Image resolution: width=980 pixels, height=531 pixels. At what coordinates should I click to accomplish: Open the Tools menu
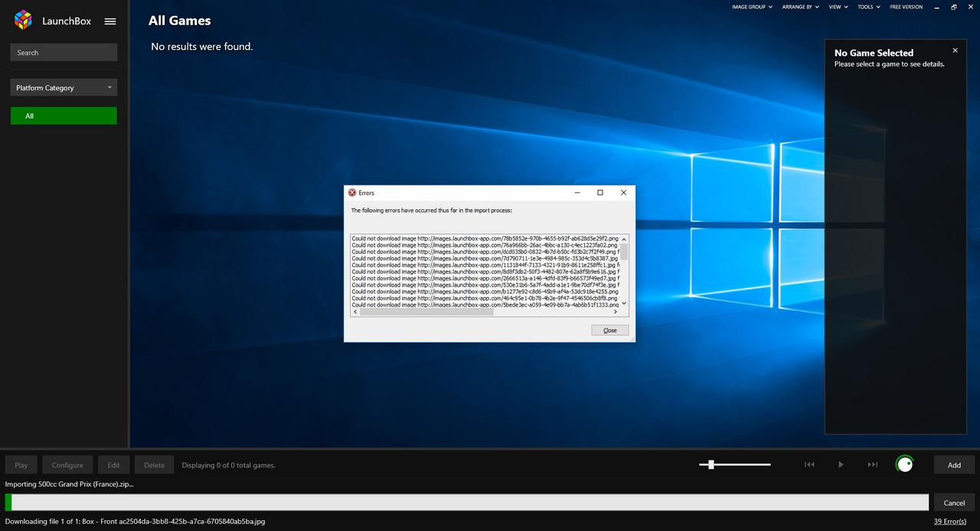pos(869,7)
